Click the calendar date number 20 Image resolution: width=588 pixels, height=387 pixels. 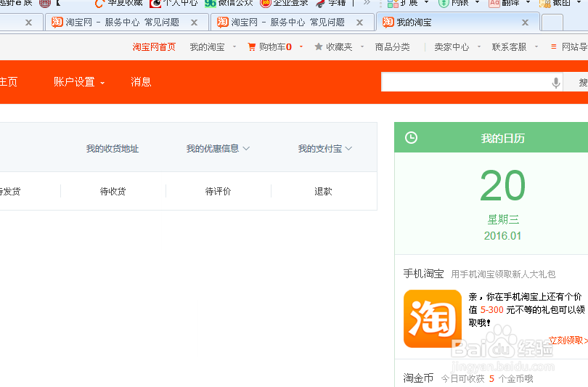[503, 185]
